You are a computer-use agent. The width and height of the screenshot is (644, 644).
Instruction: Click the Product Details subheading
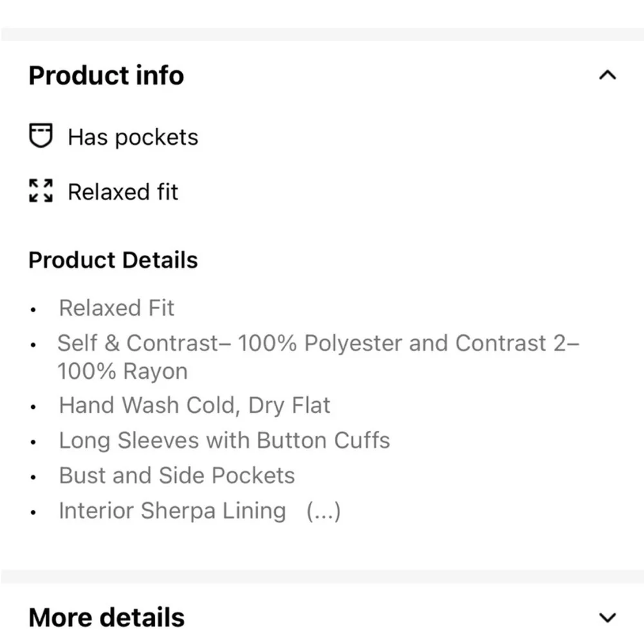tap(113, 260)
